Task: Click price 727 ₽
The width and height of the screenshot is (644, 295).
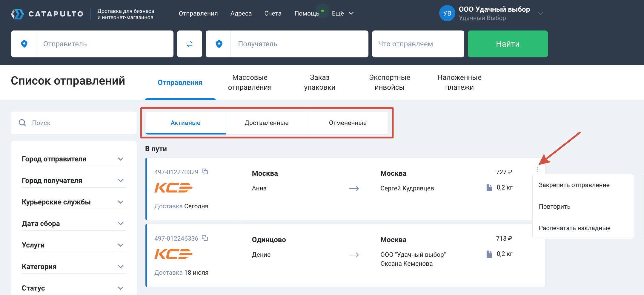Action: (504, 172)
